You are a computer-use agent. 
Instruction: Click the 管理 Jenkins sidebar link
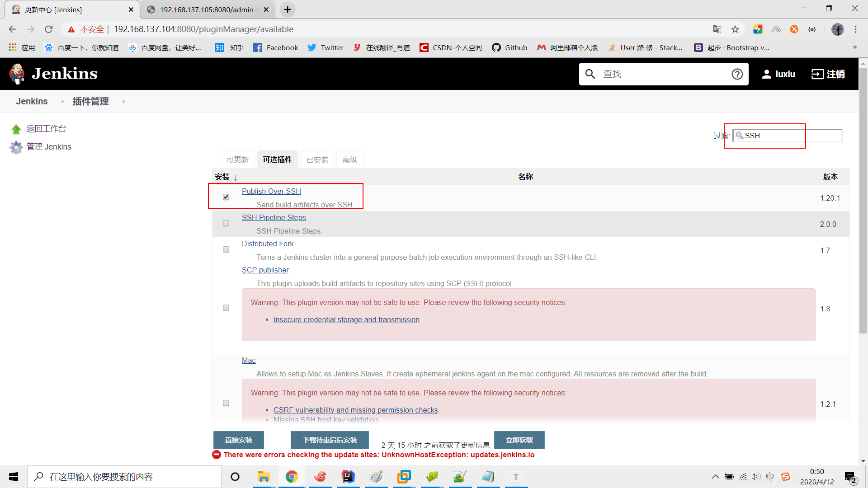click(x=49, y=147)
